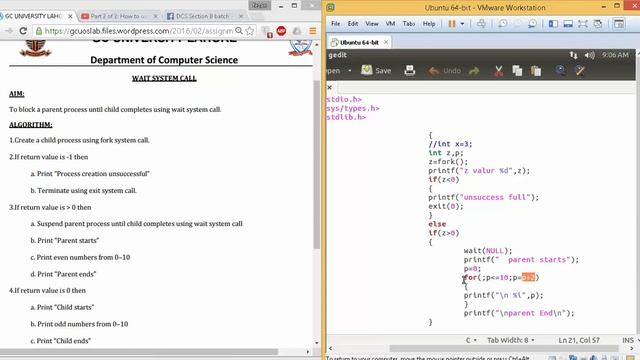Image resolution: width=640 pixels, height=360 pixels.
Task: Open the VMware Help menu
Action: tap(429, 24)
